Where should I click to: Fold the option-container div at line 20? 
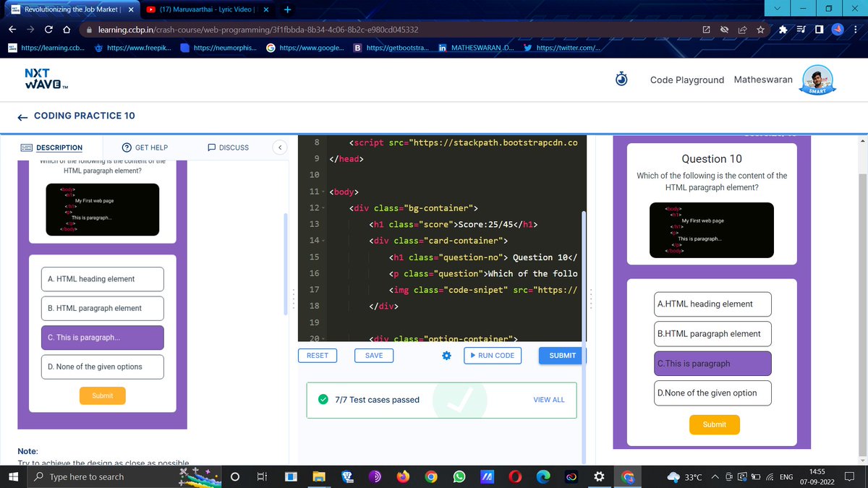click(323, 338)
